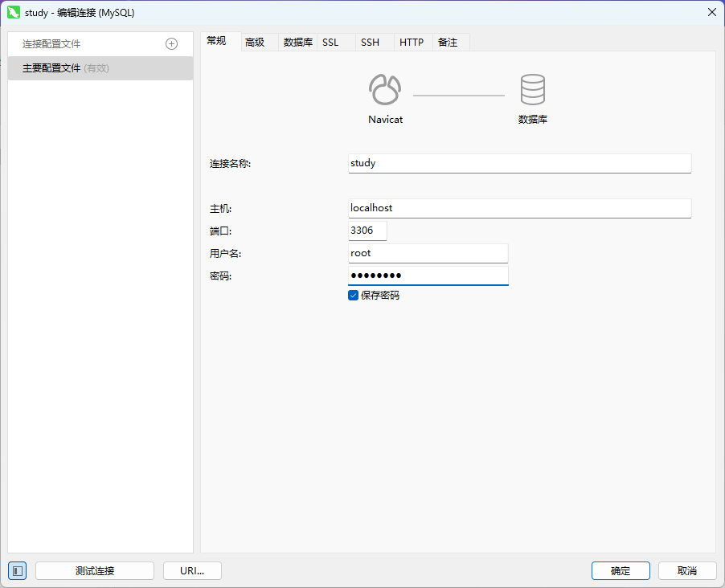This screenshot has width=725, height=588.
Task: Cancel the dialog with 取消
Action: (686, 570)
